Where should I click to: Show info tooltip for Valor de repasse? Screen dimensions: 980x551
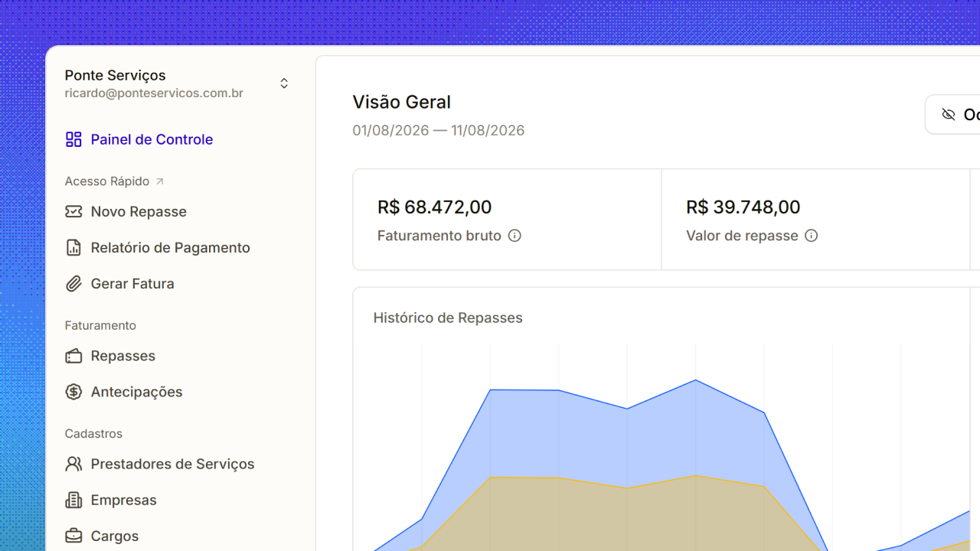[x=812, y=236]
